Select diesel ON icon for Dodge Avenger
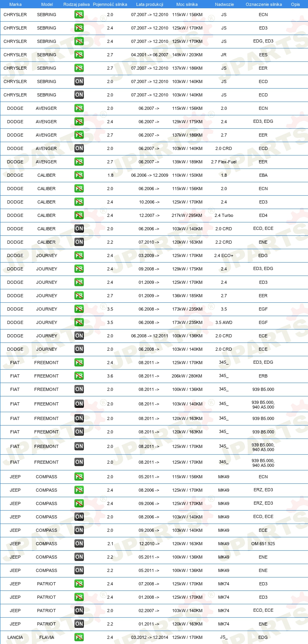This screenshot has width=308, height=644. (79, 148)
